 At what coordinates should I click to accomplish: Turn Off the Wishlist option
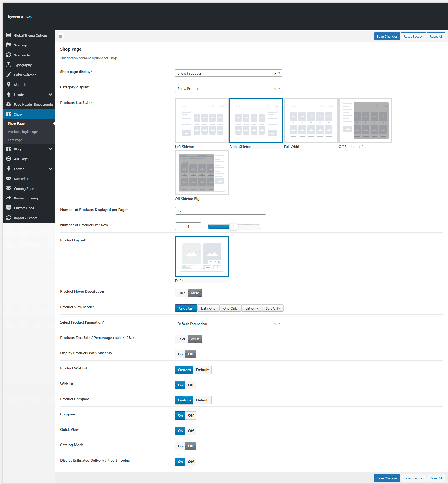191,385
